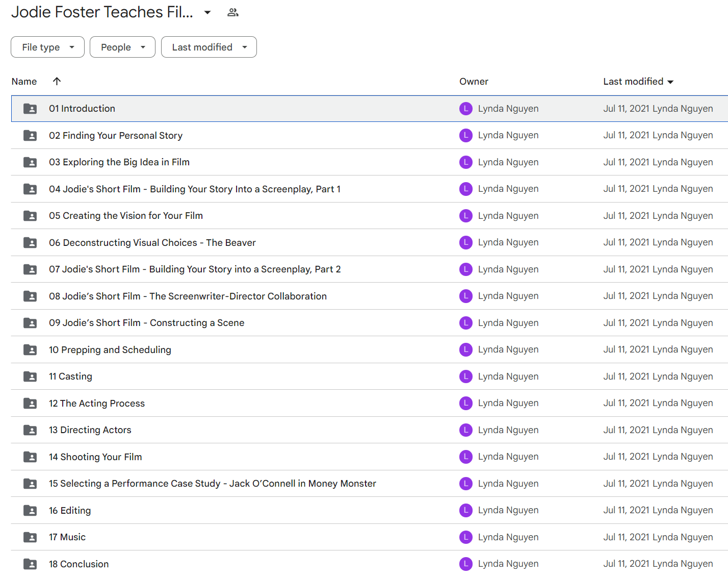Select the 17 Music folder name

(67, 537)
